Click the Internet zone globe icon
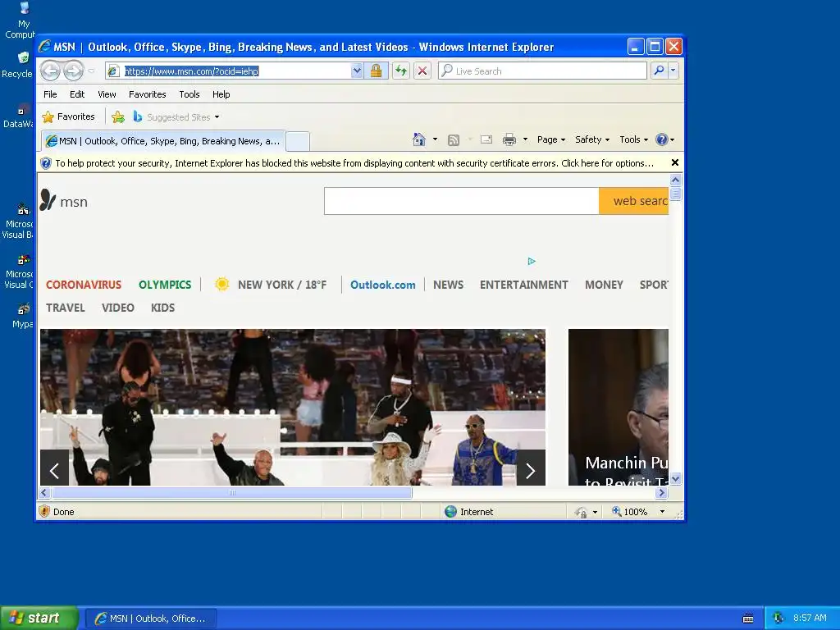Viewport: 840px width, 630px height. pyautogui.click(x=450, y=512)
